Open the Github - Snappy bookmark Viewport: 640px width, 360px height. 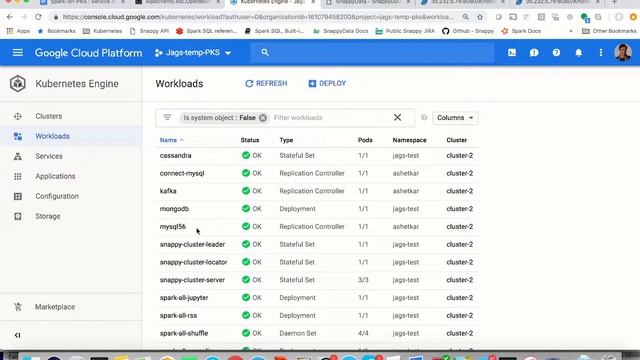pyautogui.click(x=468, y=31)
